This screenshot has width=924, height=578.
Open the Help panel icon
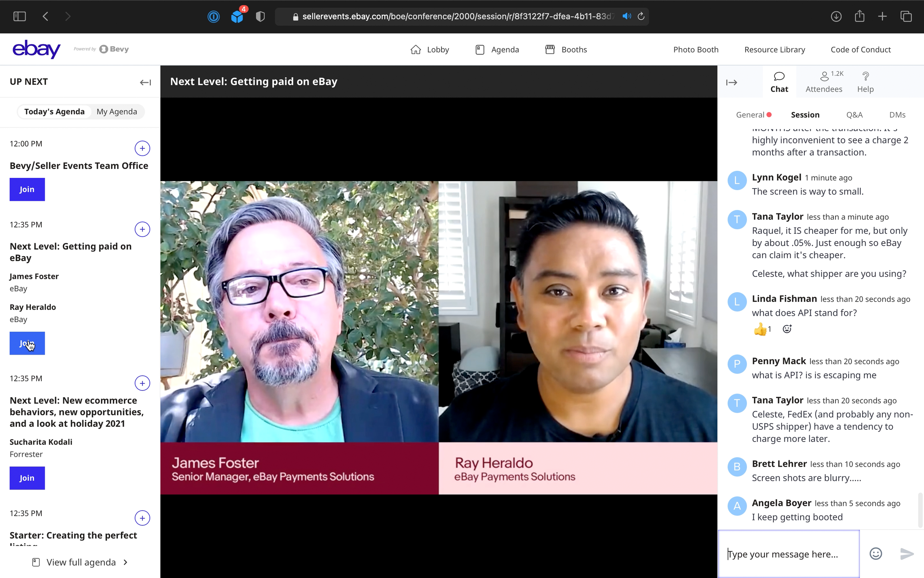(865, 82)
